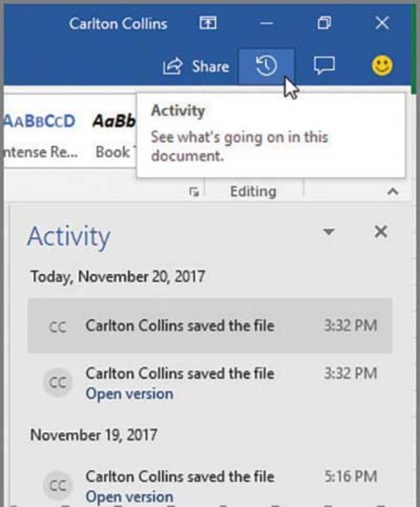Screen dimensions: 420x507
Task: Click CC avatar of second 3:32 PM entry
Action: point(58,382)
